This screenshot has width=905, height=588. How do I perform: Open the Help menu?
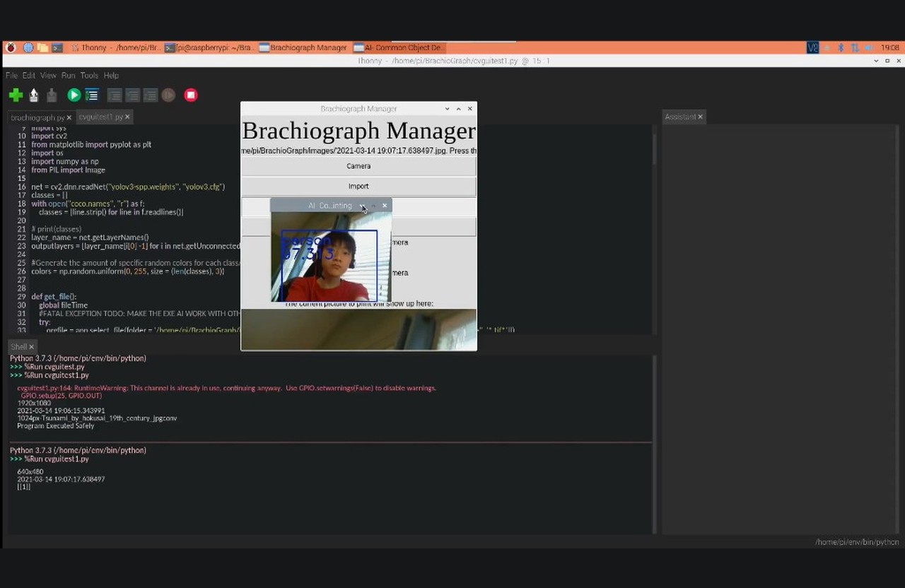point(111,76)
